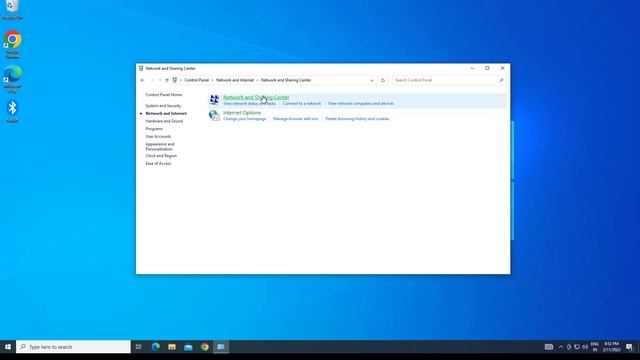Screen dimensions: 640x360
Task: Select Network and Internet in sidebar
Action: (166, 113)
